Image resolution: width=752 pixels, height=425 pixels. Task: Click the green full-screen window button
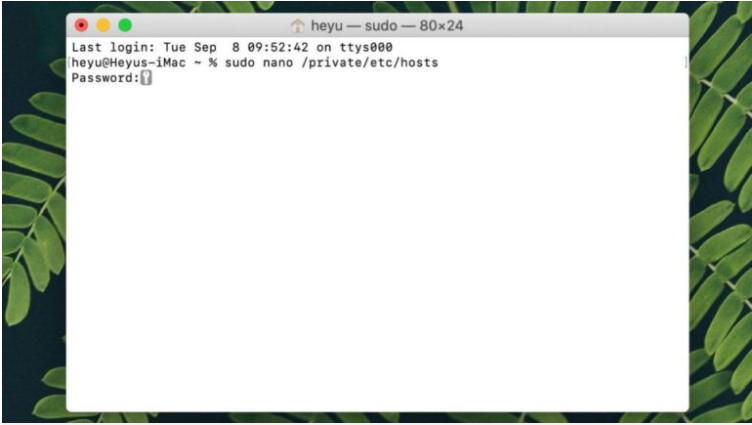pos(125,25)
